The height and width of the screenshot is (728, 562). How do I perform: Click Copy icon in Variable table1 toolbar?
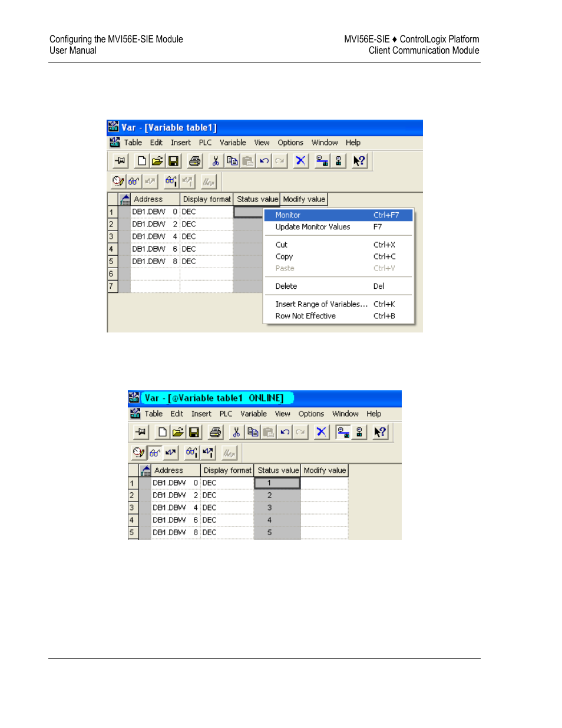click(x=232, y=161)
